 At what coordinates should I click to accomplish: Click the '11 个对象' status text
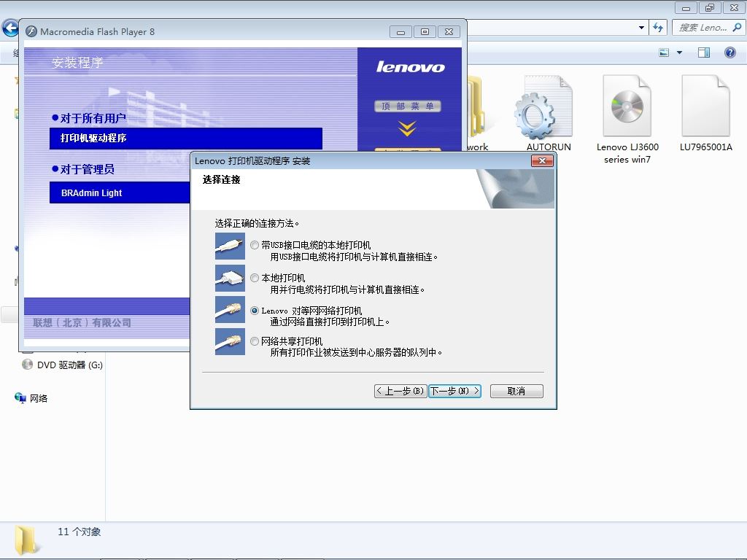coord(79,532)
